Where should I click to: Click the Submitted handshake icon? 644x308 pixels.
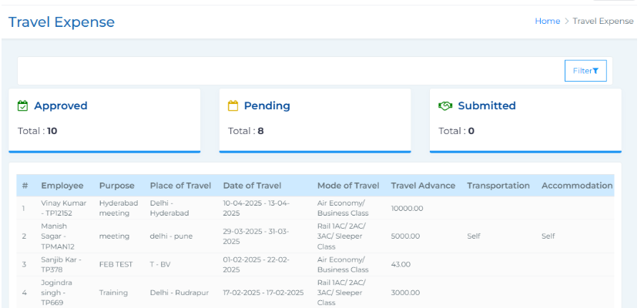click(444, 106)
